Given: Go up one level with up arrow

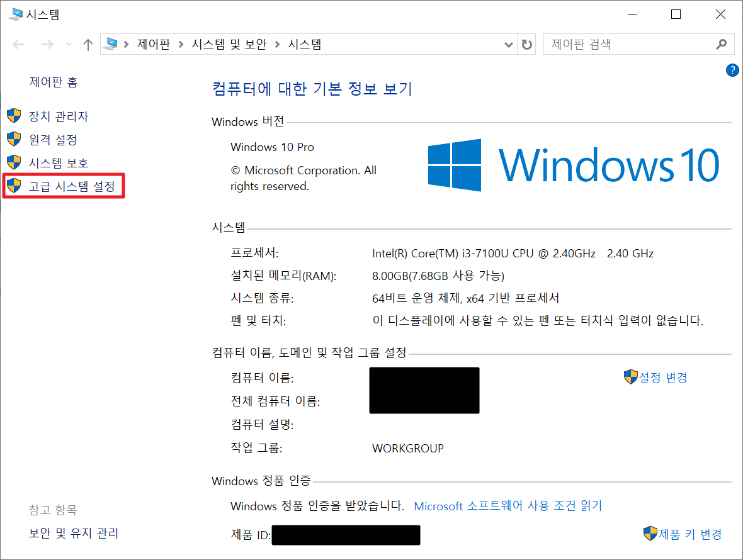Looking at the screenshot, I should [88, 45].
